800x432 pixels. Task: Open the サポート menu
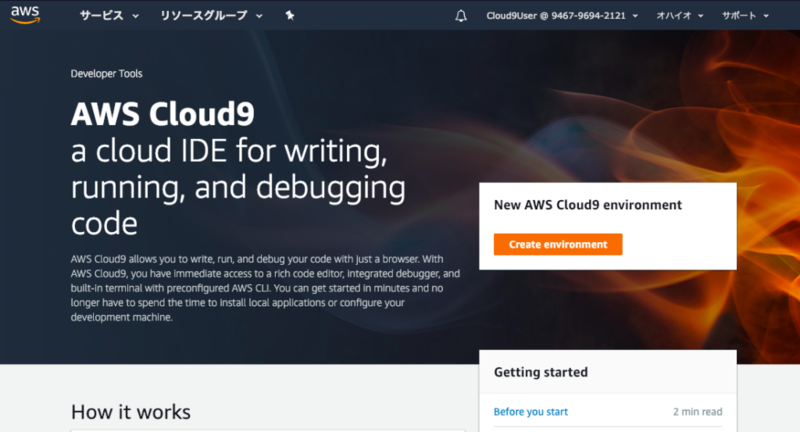745,16
